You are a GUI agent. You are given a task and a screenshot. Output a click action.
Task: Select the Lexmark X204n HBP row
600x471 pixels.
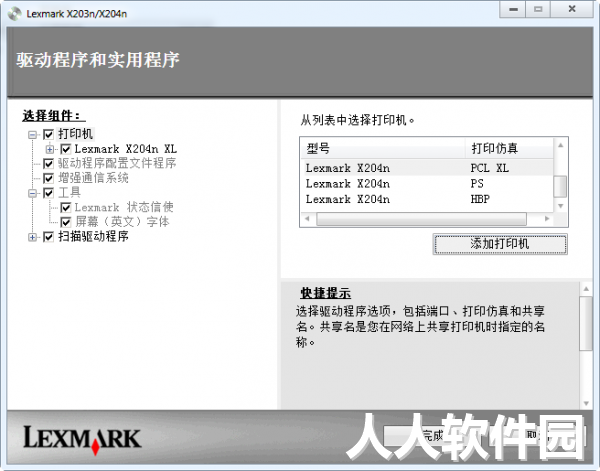(429, 199)
